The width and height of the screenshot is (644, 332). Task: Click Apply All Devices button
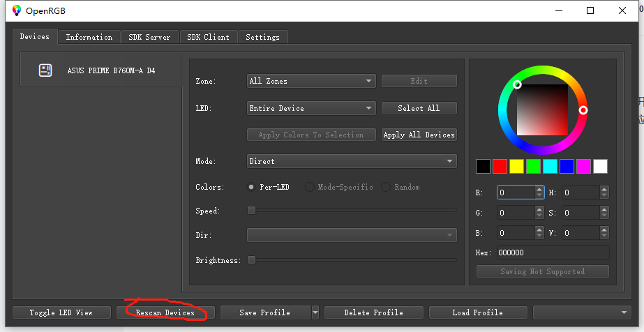(419, 135)
